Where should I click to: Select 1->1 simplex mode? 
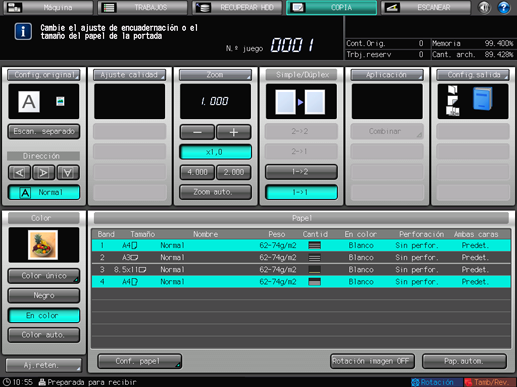301,192
